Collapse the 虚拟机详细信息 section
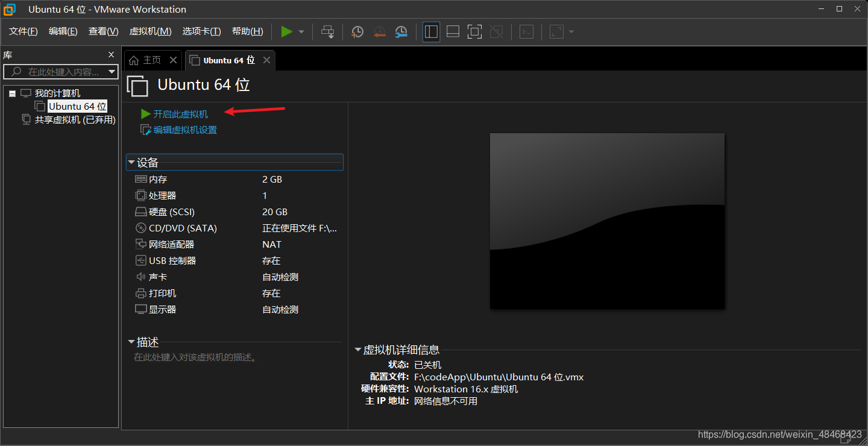868x446 pixels. click(358, 350)
